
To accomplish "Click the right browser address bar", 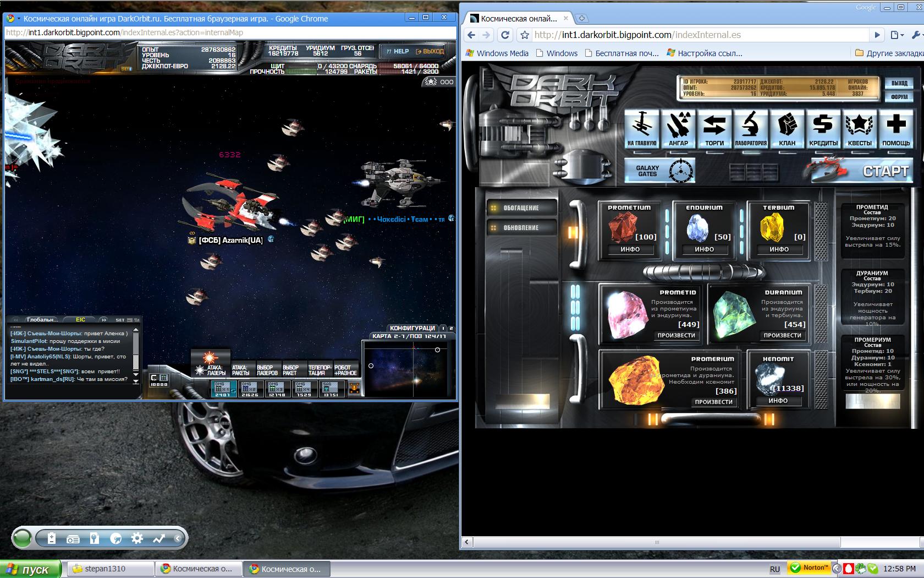I will pyautogui.click(x=698, y=35).
